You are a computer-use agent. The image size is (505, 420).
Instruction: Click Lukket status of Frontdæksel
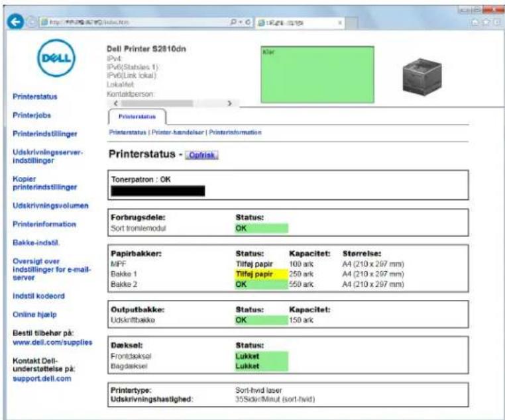coord(261,356)
